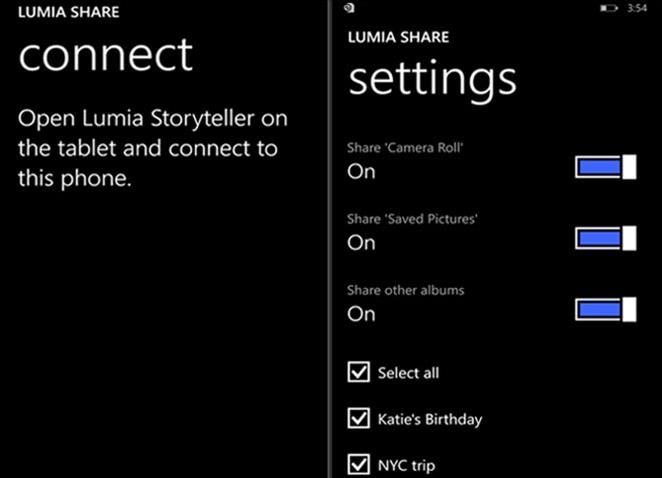Tap the Katie's Birthday album name
662x478 pixels.
tap(429, 419)
